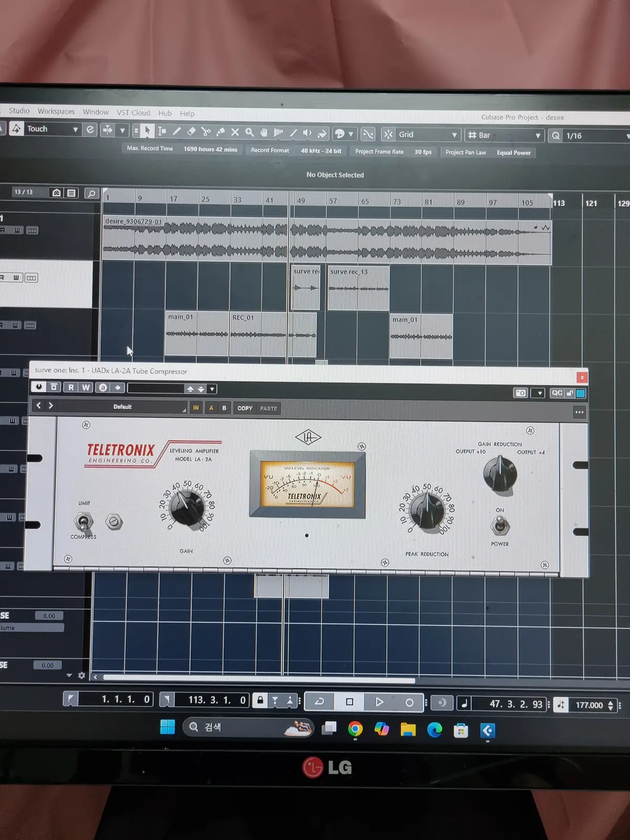Screen dimensions: 630x840
Task: Click the transport Play button
Action: (380, 702)
